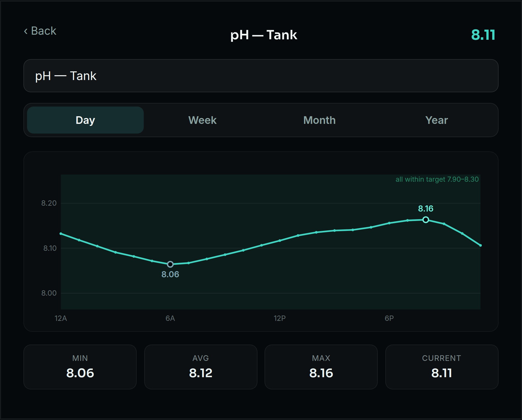Click the 6P x-axis label
This screenshot has width=522, height=420.
[389, 318]
